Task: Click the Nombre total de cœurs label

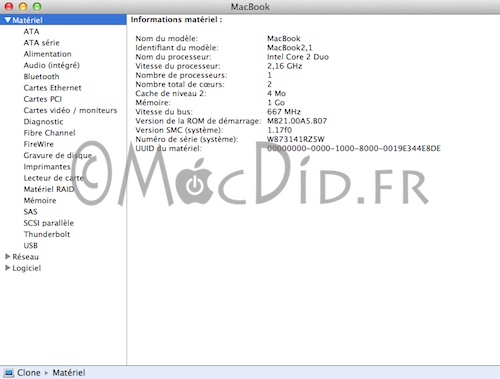Action: click(x=180, y=84)
